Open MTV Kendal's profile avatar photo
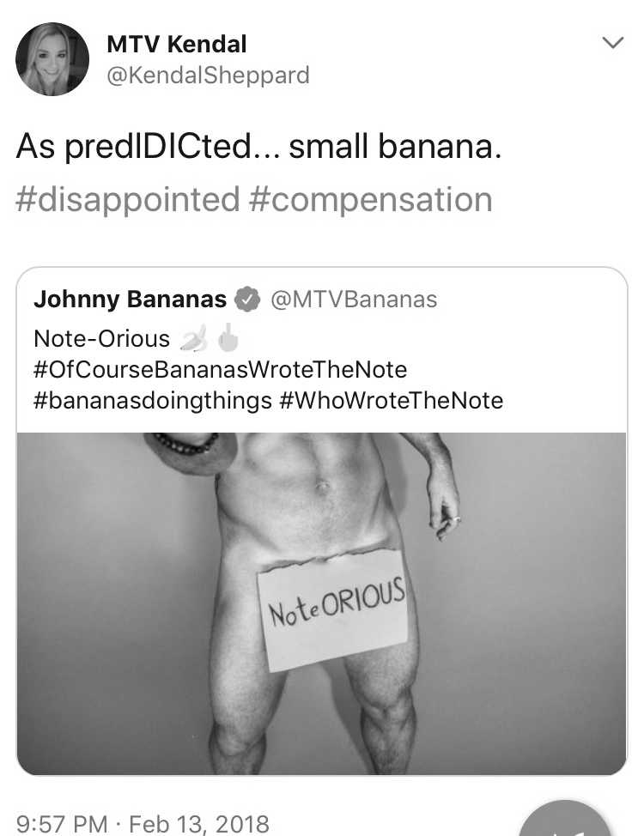The width and height of the screenshot is (644, 836). click(x=52, y=59)
